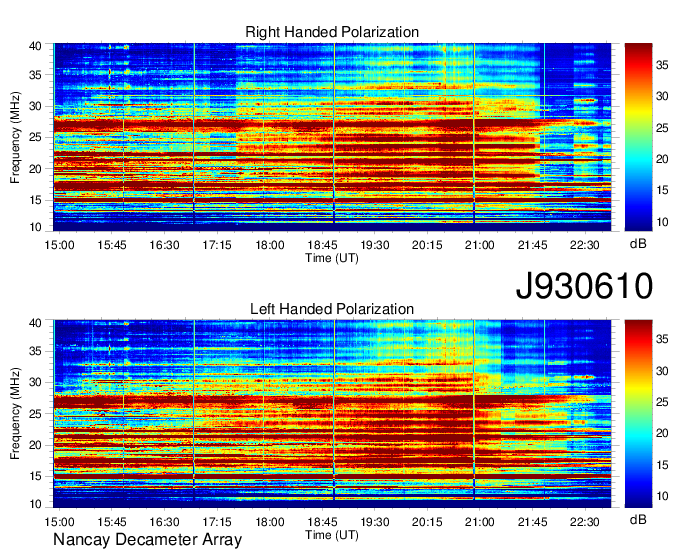
Task: Click the 22:30 time tick of Right Handed plot
Action: [x=585, y=245]
